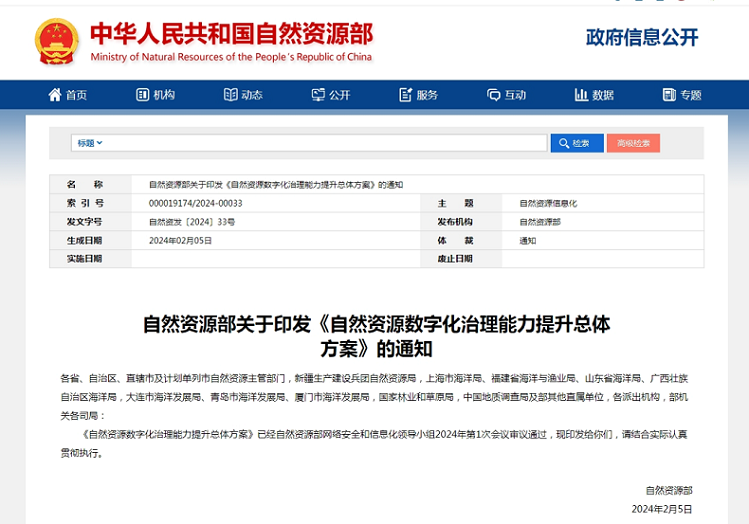Click the 机构 organization icon
The width and height of the screenshot is (749, 524).
(x=142, y=95)
